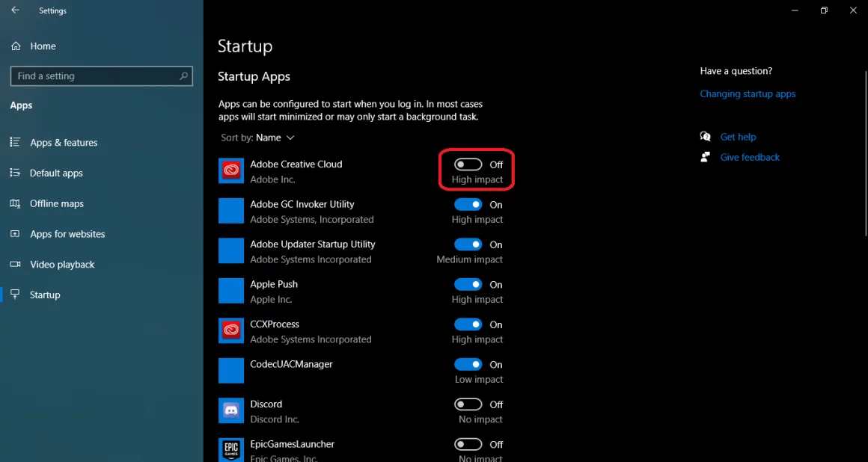Click the EpicGamesLauncher app icon

230,450
